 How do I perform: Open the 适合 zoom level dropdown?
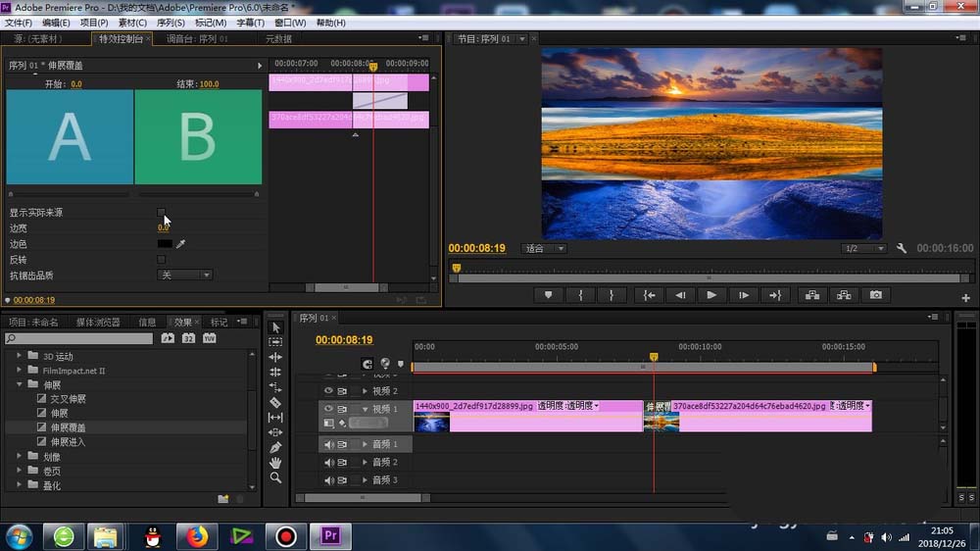pos(544,248)
